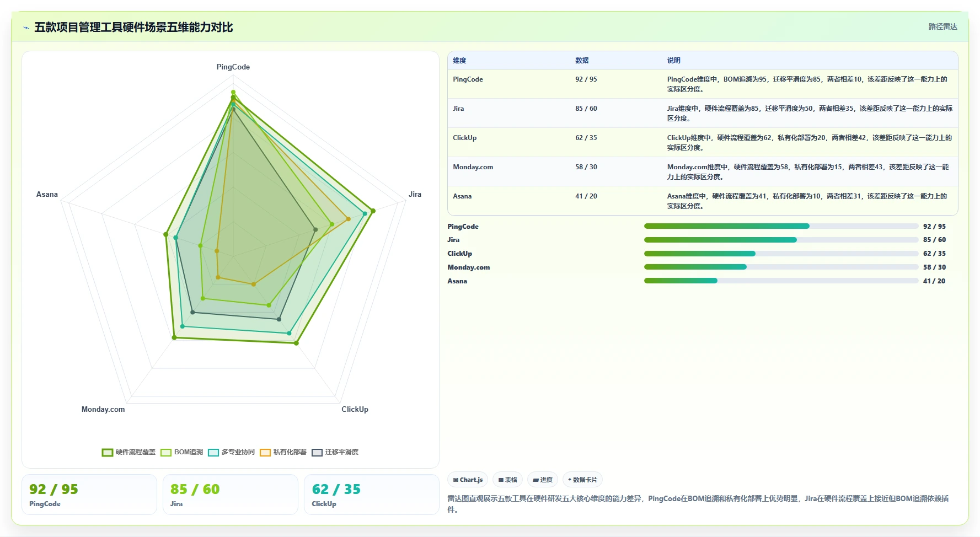Click the 进度 tag
This screenshot has width=980, height=537.
tap(543, 480)
